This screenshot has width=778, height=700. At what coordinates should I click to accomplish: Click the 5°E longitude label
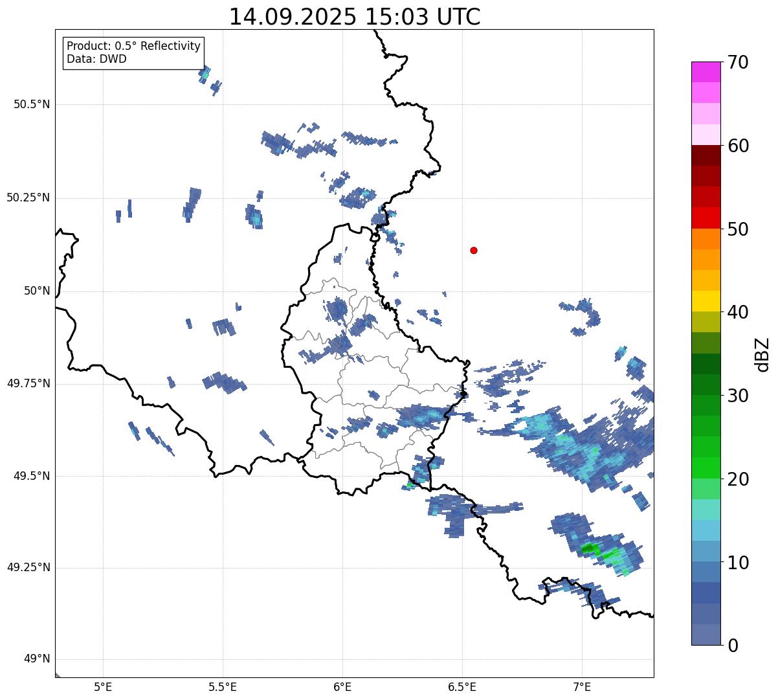point(103,686)
